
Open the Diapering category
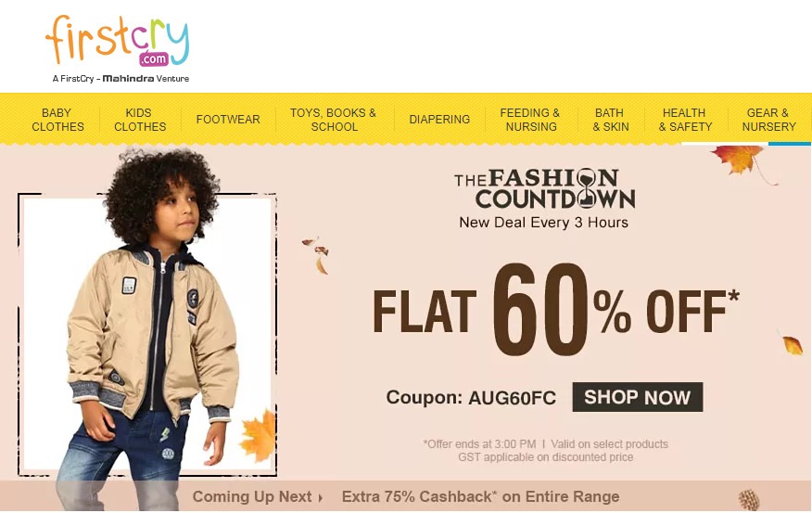[x=439, y=120]
